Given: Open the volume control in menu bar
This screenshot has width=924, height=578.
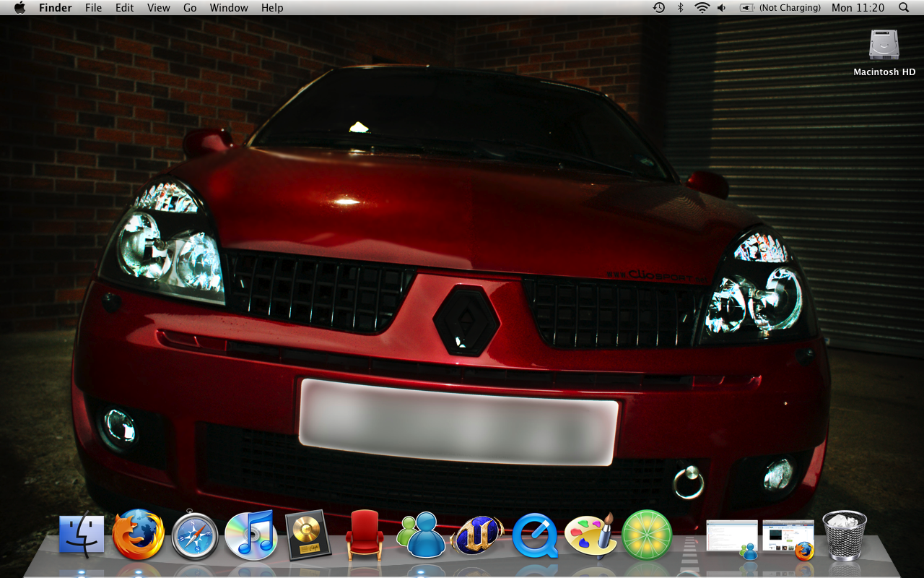Looking at the screenshot, I should 722,8.
